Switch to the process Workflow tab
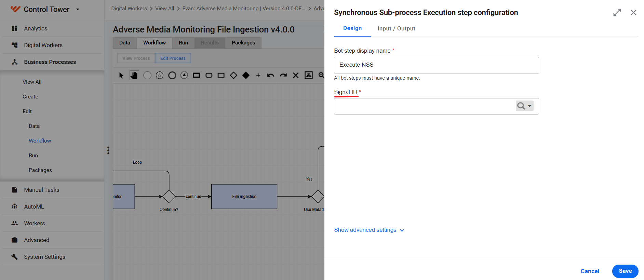The width and height of the screenshot is (644, 280). (x=155, y=43)
